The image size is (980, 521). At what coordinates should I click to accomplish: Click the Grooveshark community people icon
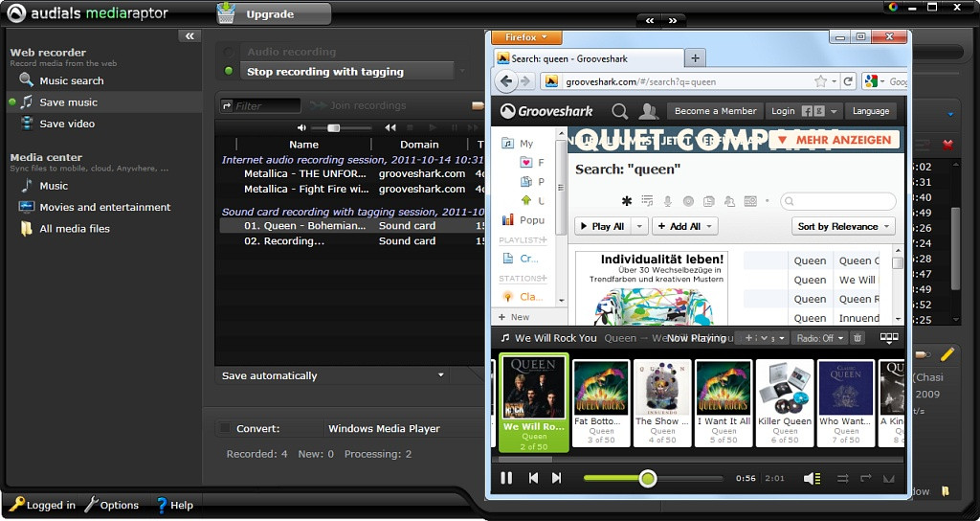coord(649,111)
